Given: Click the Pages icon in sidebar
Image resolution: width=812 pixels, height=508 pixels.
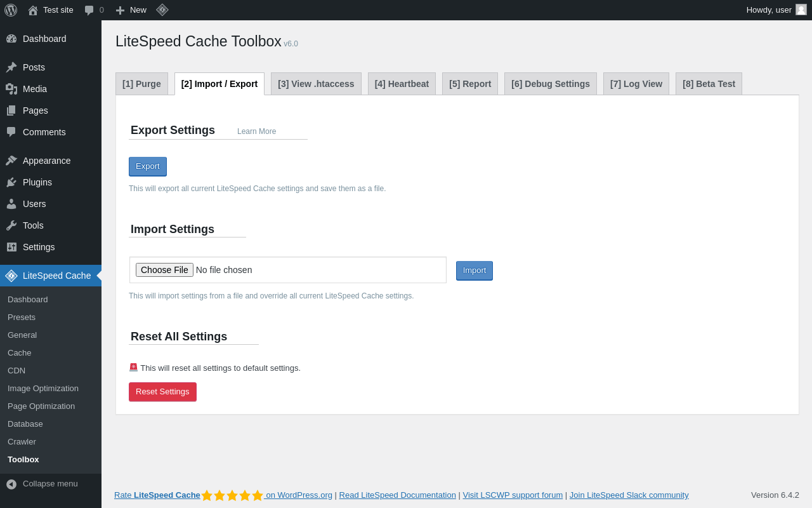Looking at the screenshot, I should [x=11, y=110].
